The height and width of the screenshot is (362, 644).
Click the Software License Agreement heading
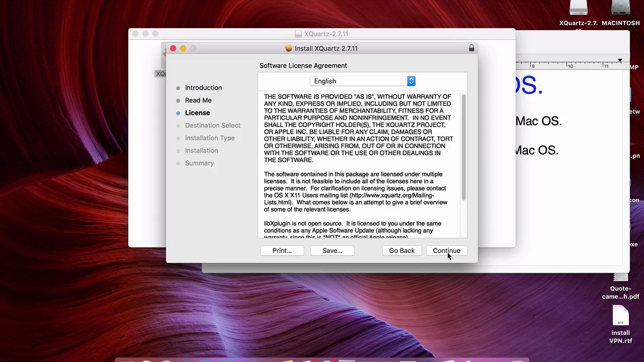tap(303, 65)
